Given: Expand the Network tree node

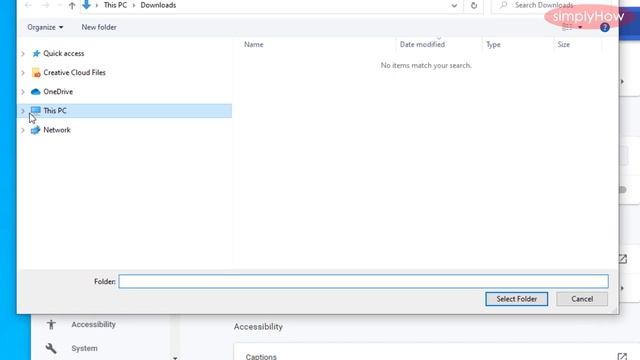Looking at the screenshot, I should (x=23, y=130).
